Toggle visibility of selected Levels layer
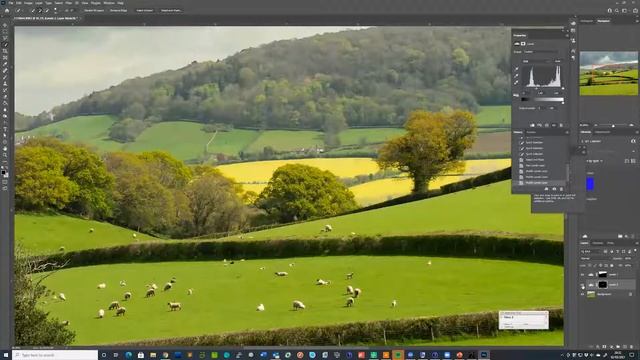This screenshot has width=640, height=360. pyautogui.click(x=582, y=284)
